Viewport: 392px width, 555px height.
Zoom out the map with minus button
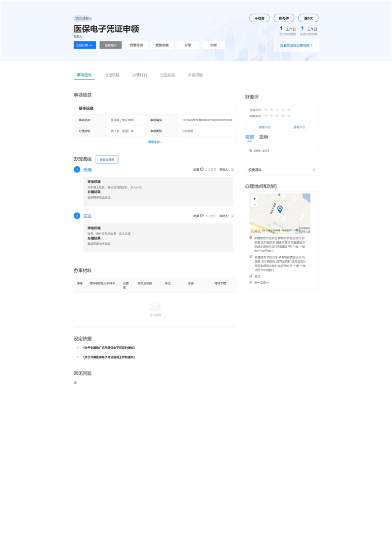[x=255, y=205]
